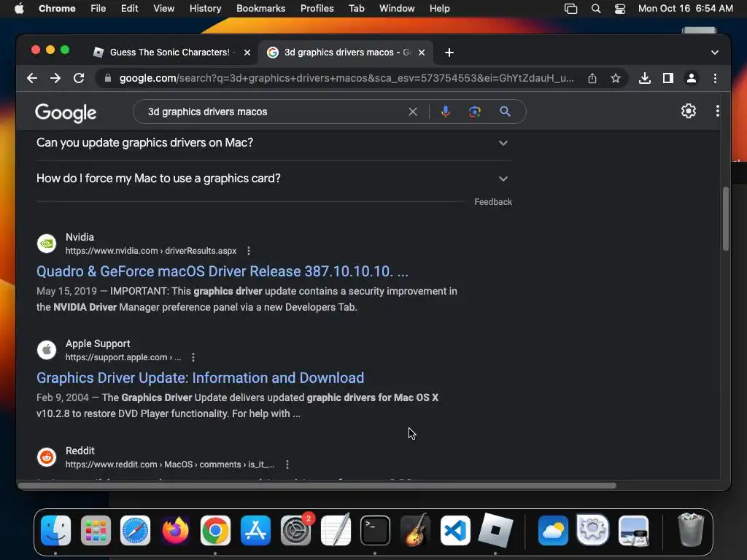This screenshot has width=747, height=560.
Task: Open App Store from the Dock
Action: point(255,530)
